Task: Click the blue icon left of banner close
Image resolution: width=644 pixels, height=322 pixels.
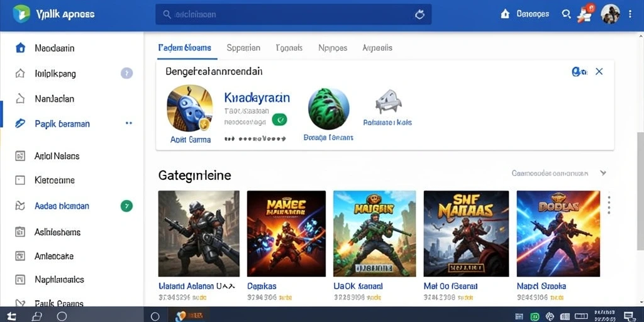Action: click(x=579, y=72)
